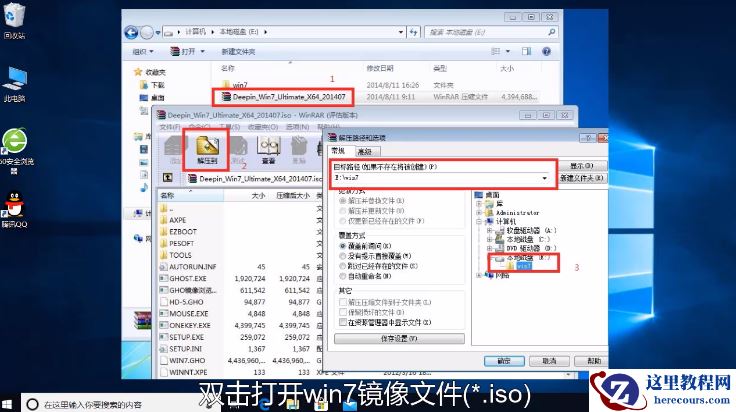Expand 本地磁盘 (C:) tree node

pyautogui.click(x=489, y=239)
